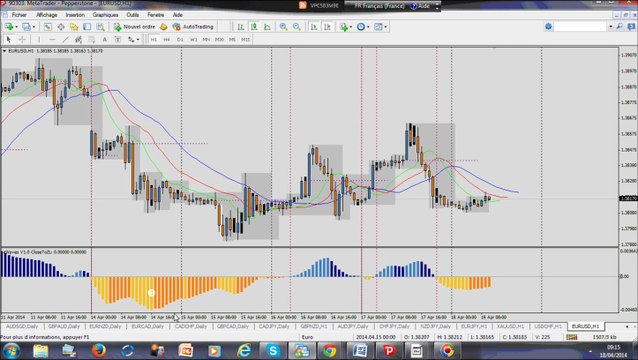Show the Navigator panel icon
This screenshot has width=638, height=360.
pos(74,26)
